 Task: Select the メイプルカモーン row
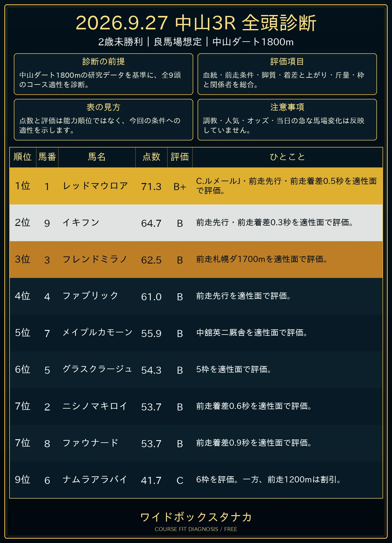196,333
